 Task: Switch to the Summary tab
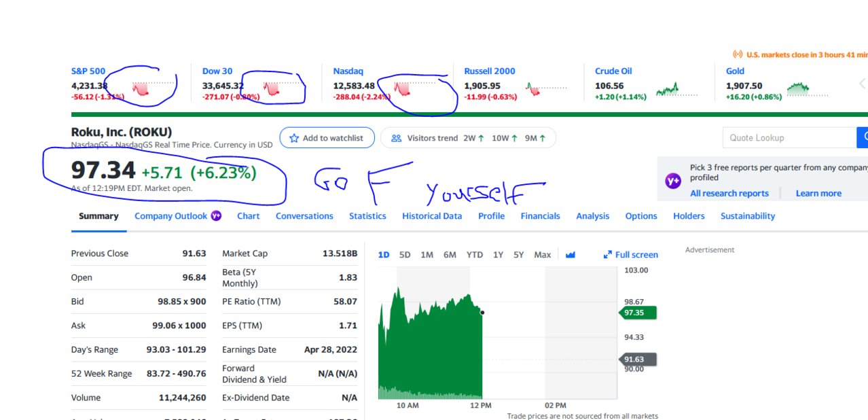[x=98, y=216]
